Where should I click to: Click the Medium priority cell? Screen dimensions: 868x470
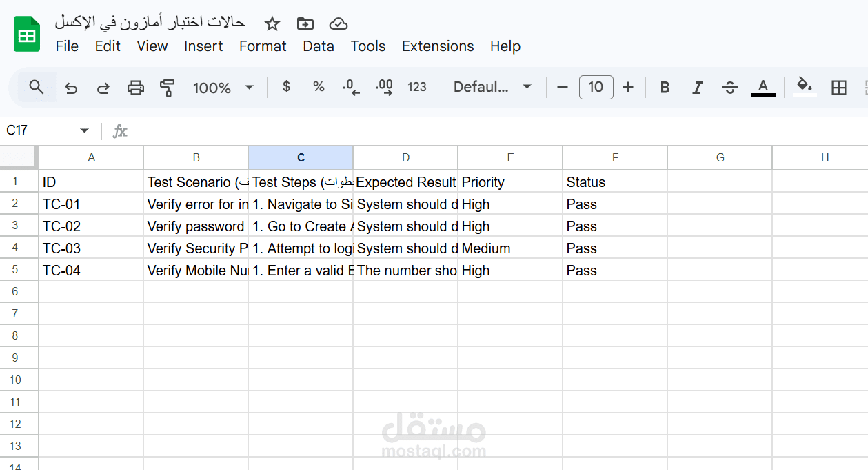point(510,248)
